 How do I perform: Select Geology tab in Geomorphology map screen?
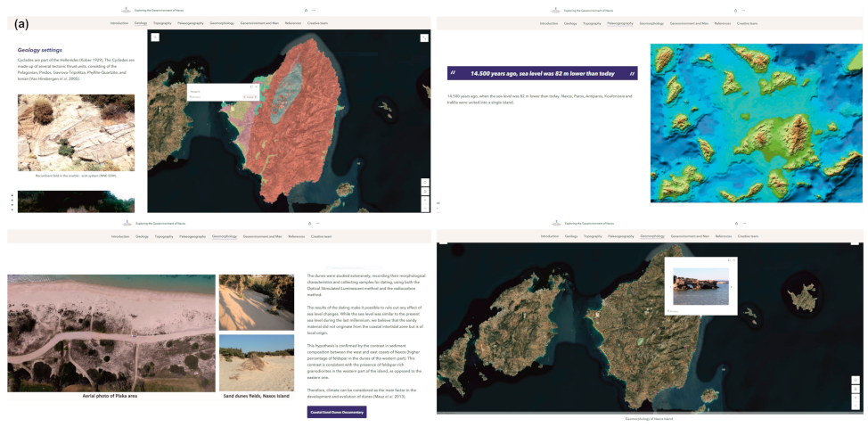point(570,236)
